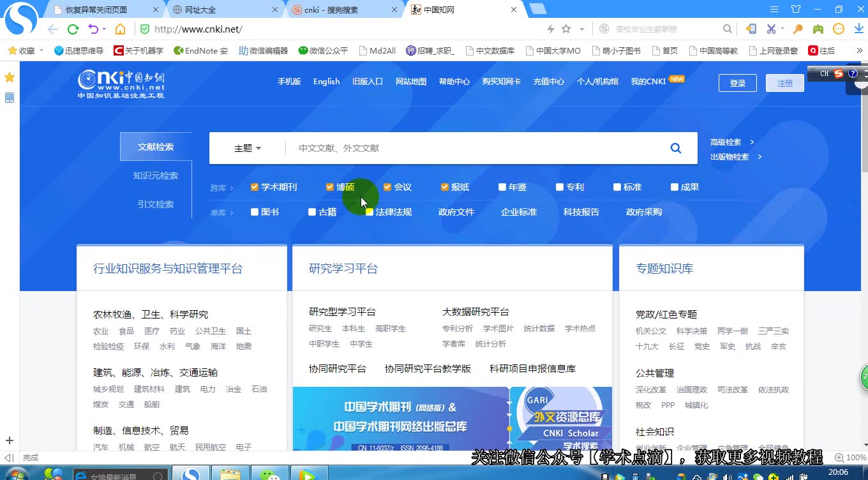Open the new tab button
Screen dimensions: 868x480
(x=538, y=10)
